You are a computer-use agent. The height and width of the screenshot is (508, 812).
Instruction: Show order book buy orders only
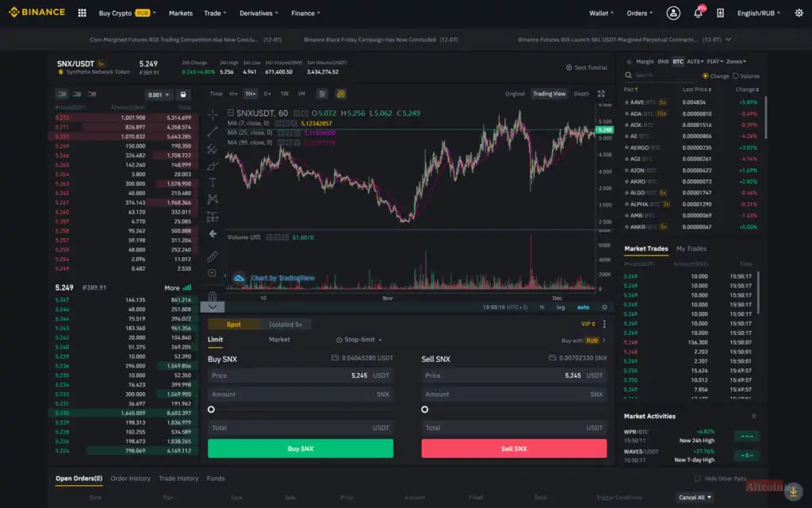coord(77,94)
